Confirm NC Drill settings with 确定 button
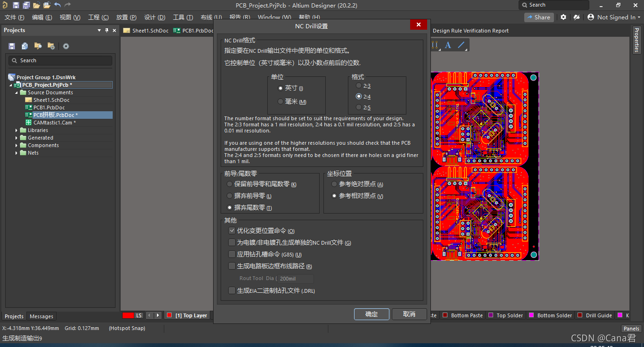Viewport: 644px width, 347px height. tap(372, 314)
